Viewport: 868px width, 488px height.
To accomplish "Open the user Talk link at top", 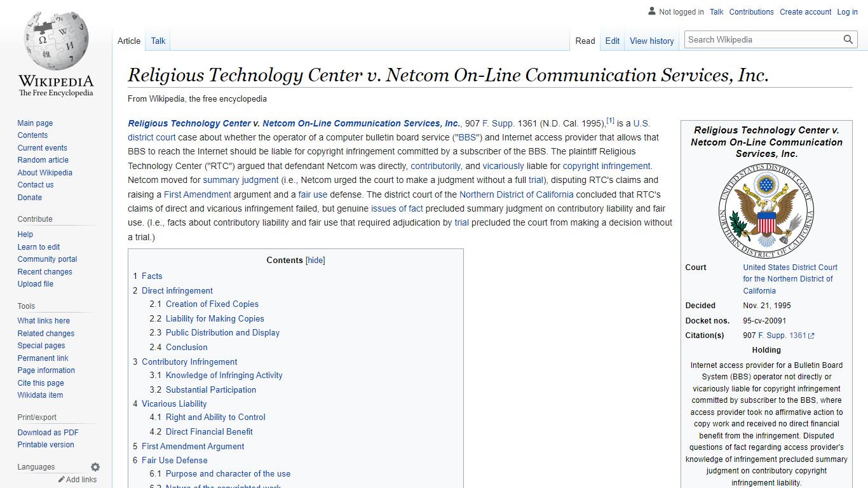I will pos(716,12).
